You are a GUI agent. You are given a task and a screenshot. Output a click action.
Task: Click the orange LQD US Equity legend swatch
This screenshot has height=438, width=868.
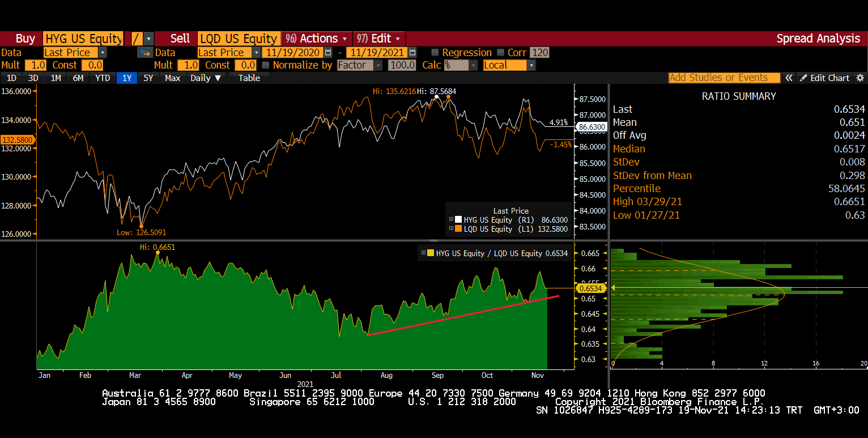[x=458, y=229]
